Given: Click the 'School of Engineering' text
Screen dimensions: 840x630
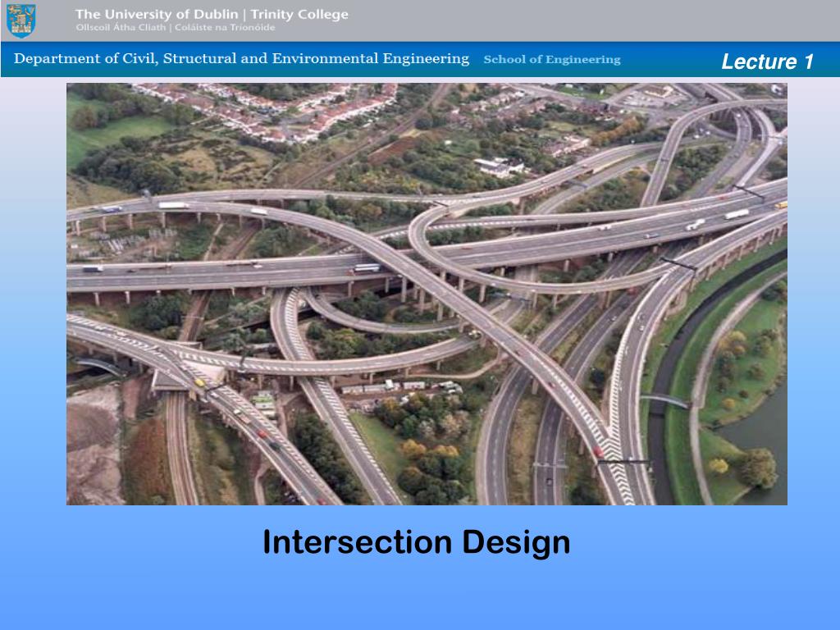Looking at the screenshot, I should click(x=552, y=59).
